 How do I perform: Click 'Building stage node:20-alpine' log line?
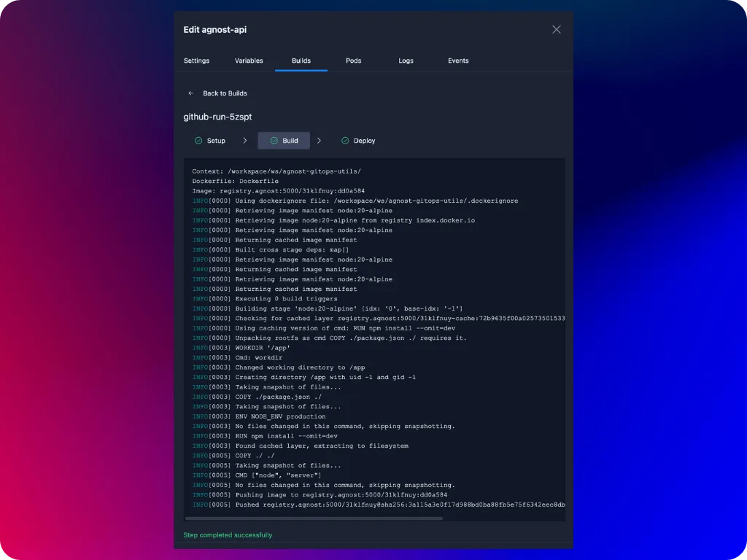[x=328, y=308]
